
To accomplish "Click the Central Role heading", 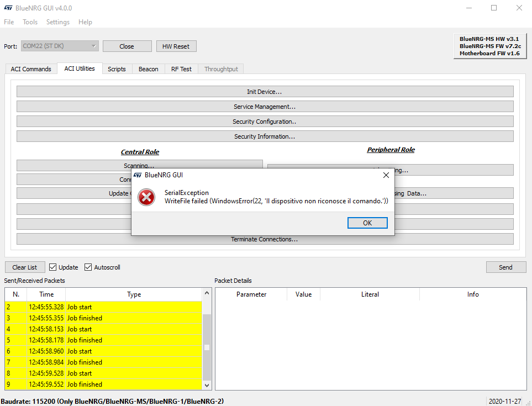I will tap(140, 152).
